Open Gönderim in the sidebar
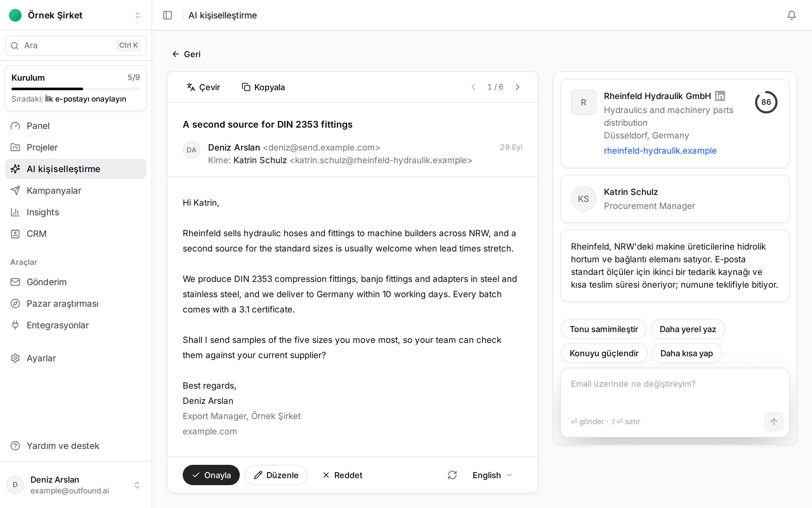 pyautogui.click(x=76, y=282)
